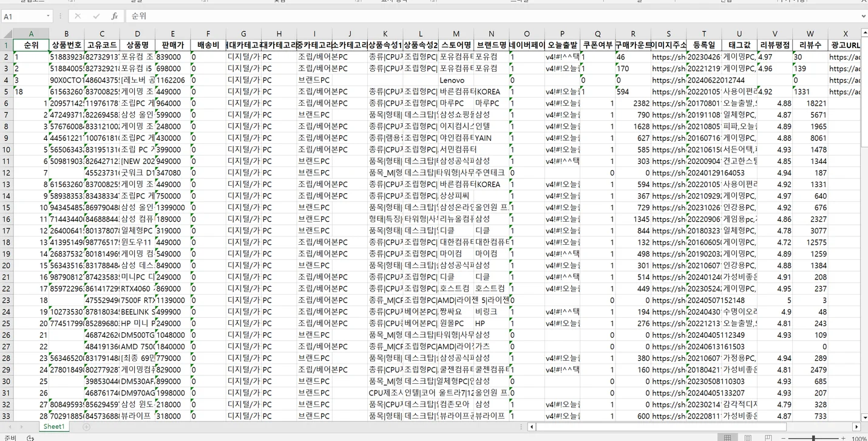Image resolution: width=868 pixels, height=441 pixels.
Task: Switch to Normal view icon
Action: (x=727, y=438)
